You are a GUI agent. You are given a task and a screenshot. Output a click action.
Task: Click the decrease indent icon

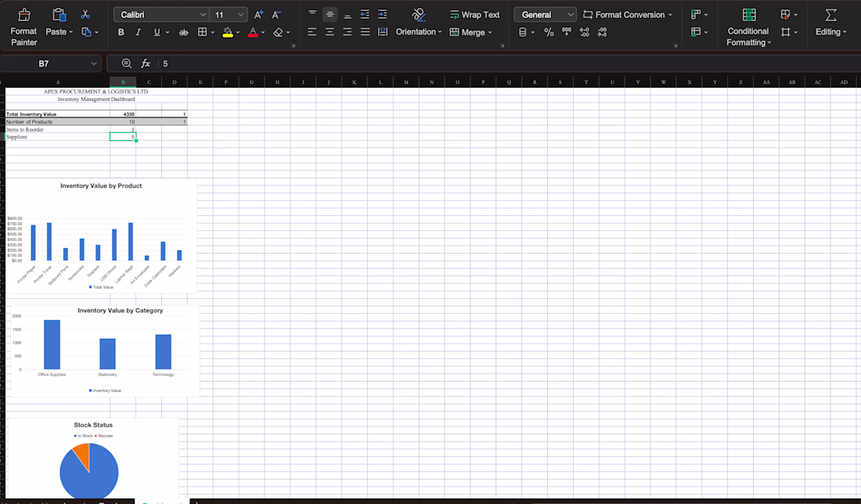[x=365, y=15]
